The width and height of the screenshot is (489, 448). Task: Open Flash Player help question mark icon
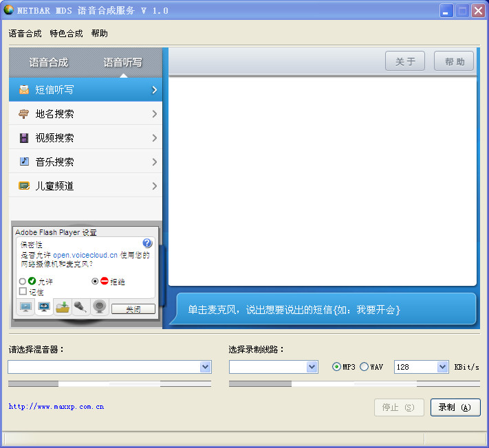click(x=147, y=243)
